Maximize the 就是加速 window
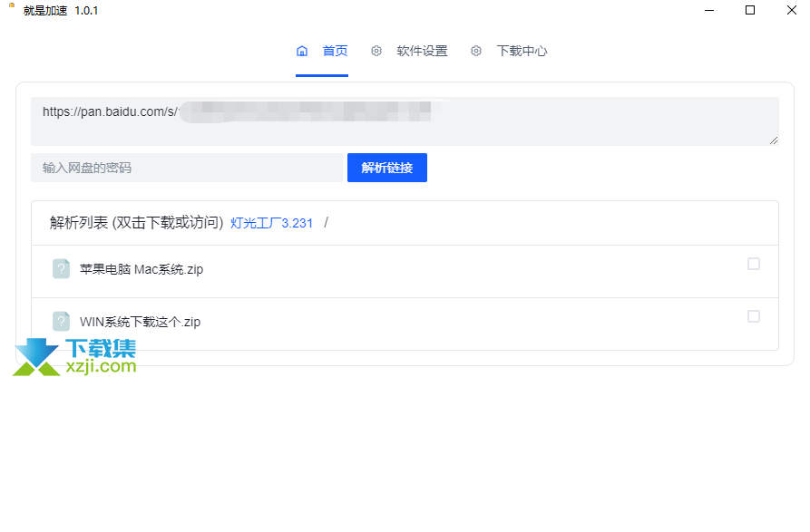This screenshot has height=532, width=810. pos(750,10)
